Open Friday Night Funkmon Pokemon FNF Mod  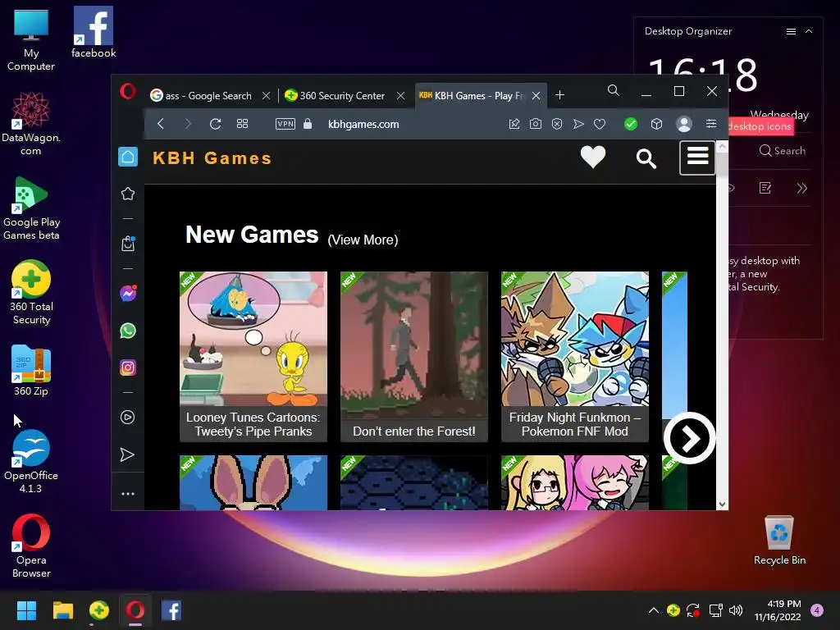coord(575,356)
